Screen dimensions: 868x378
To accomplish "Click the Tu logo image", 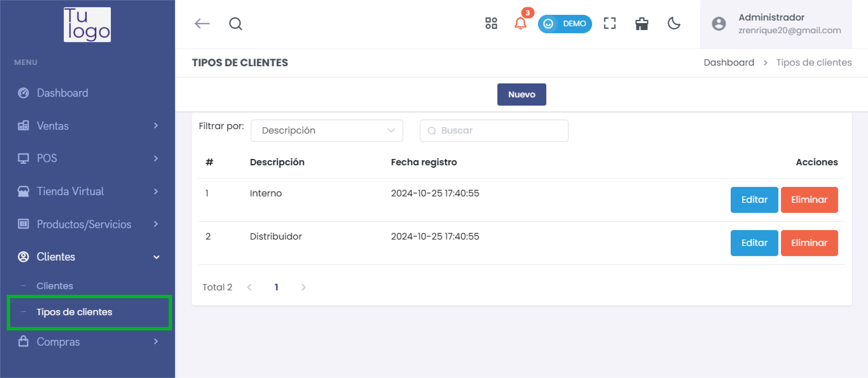I will coord(87,25).
